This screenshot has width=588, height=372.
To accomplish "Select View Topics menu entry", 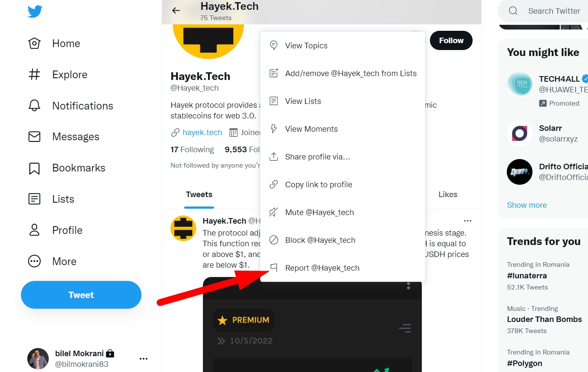I will point(343,46).
